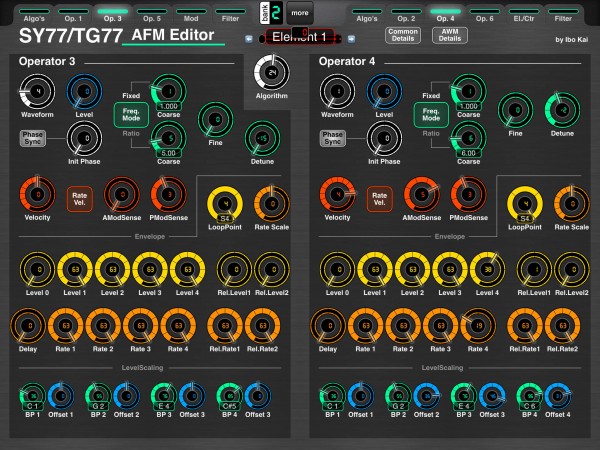This screenshot has width=600, height=450.
Task: Click Operator 3 AModSense knob
Action: point(122,194)
